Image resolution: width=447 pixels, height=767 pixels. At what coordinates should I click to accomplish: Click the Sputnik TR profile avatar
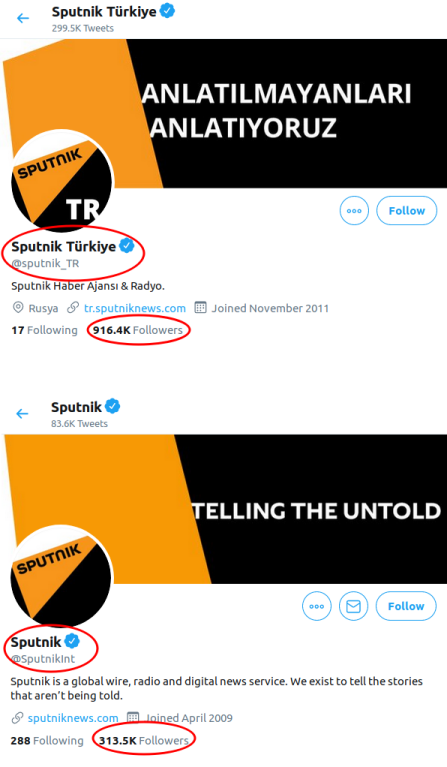(x=62, y=181)
